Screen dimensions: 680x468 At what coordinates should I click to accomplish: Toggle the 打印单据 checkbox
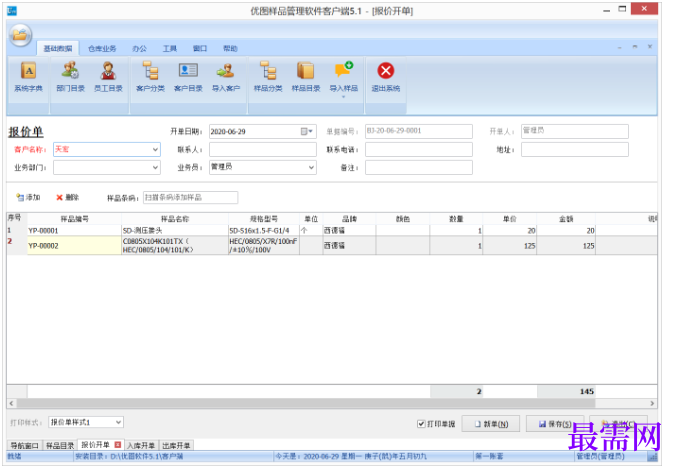[421, 424]
